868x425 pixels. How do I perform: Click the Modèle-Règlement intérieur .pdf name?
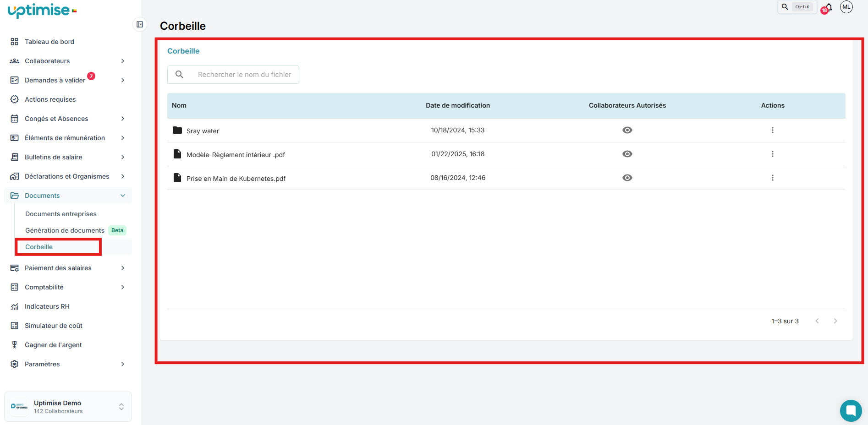tap(236, 155)
